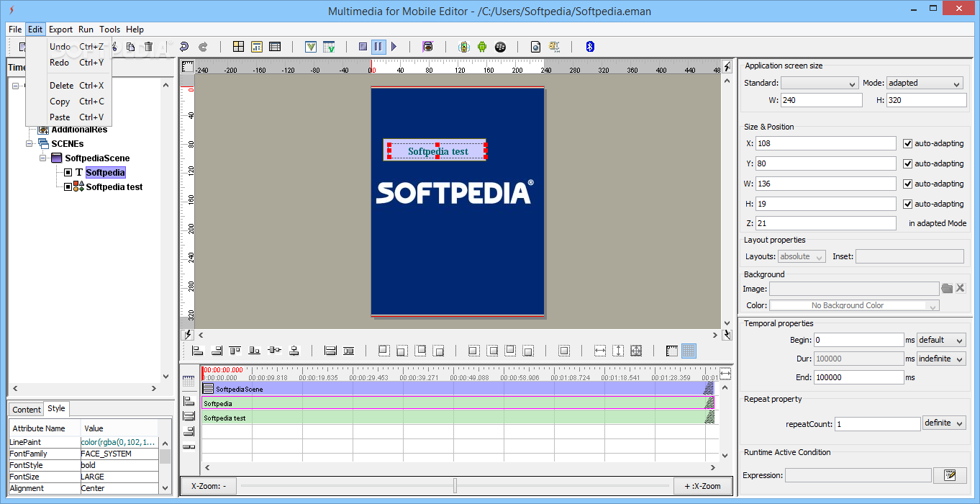Toggle the grid display icon below the canvas
Image resolution: width=980 pixels, height=504 pixels.
tap(689, 351)
